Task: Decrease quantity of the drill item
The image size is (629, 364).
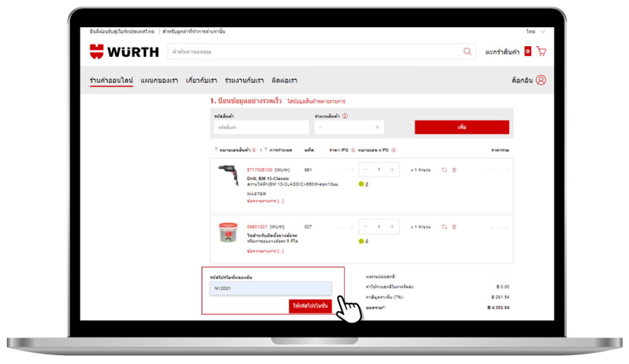Action: point(365,170)
